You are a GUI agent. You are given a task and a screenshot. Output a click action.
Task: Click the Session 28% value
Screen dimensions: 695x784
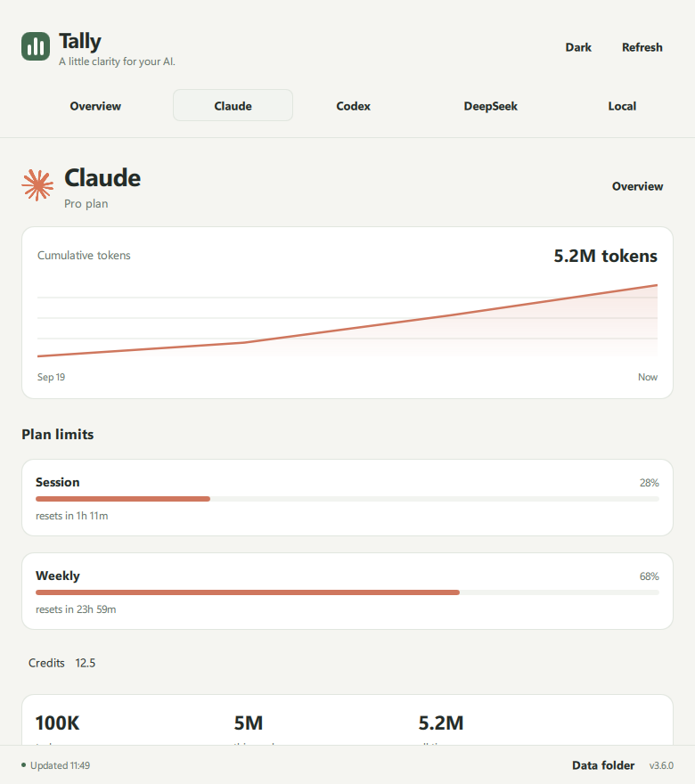pos(649,483)
